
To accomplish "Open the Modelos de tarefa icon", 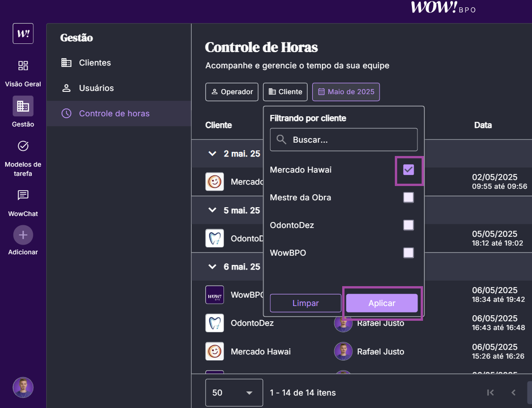I will (x=23, y=146).
